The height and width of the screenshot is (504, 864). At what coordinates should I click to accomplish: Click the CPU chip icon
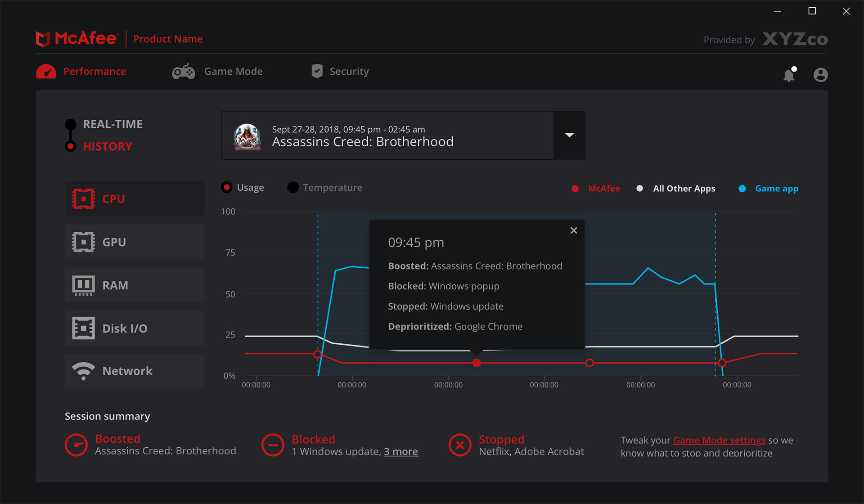tap(84, 198)
